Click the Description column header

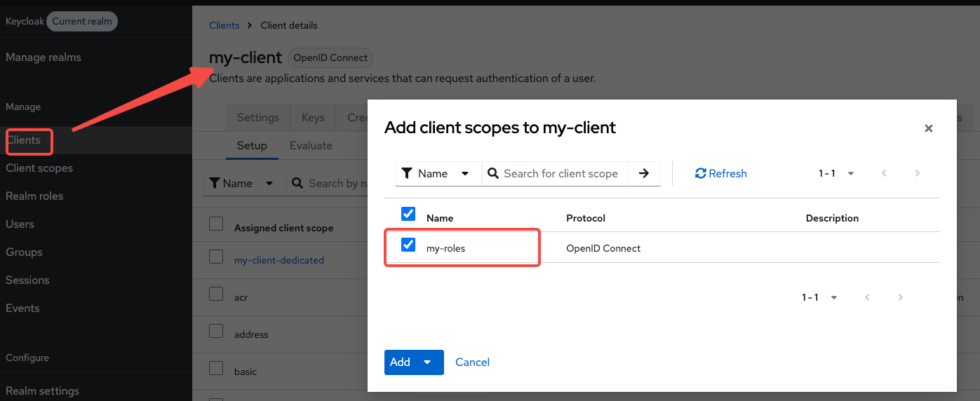pos(832,218)
